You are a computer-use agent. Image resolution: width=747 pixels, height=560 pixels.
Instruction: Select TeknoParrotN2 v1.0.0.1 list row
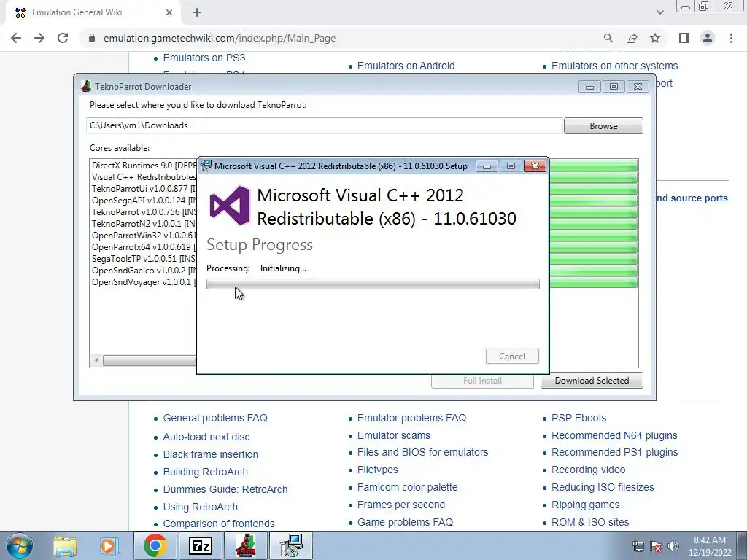144,224
